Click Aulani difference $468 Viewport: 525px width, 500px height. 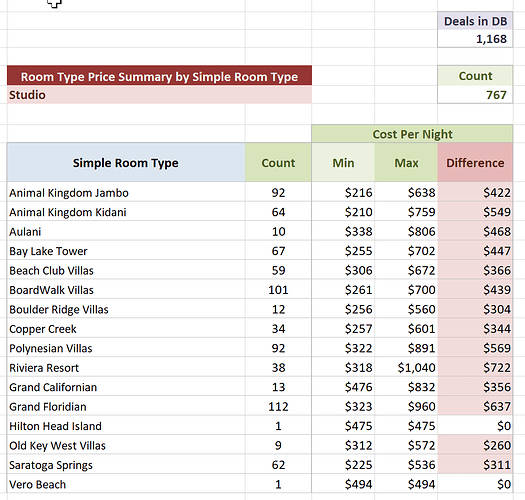pos(475,231)
